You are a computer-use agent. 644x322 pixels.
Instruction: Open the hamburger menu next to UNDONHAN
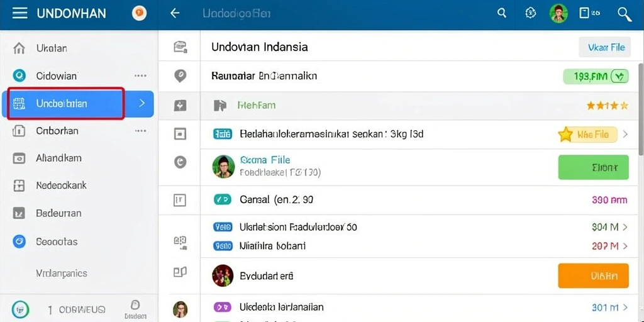(x=19, y=13)
